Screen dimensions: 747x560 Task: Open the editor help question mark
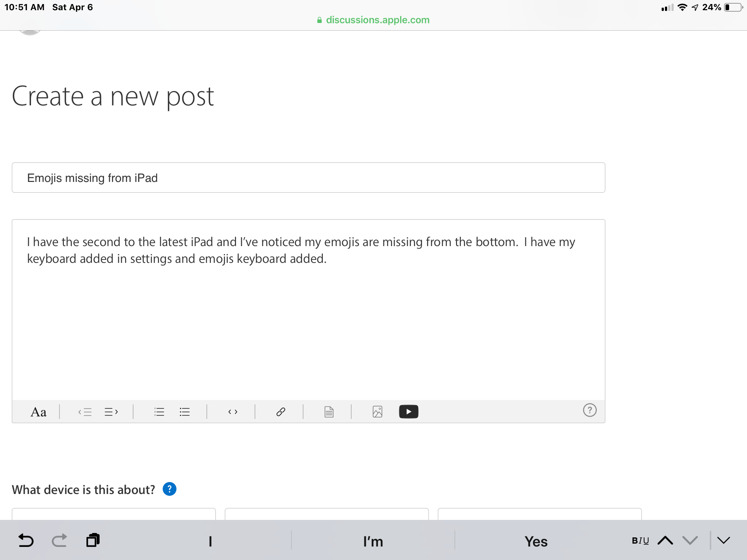coord(589,410)
